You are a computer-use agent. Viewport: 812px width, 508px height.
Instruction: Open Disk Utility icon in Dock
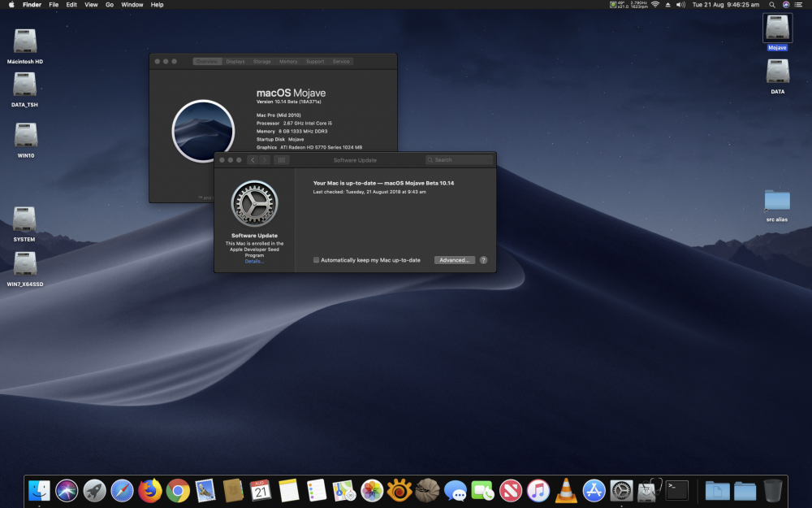click(650, 490)
